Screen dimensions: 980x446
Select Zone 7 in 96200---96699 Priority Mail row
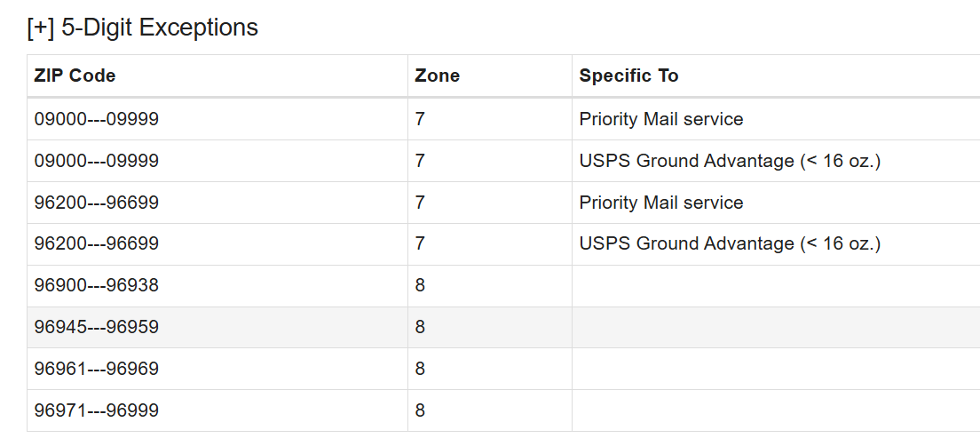[421, 203]
